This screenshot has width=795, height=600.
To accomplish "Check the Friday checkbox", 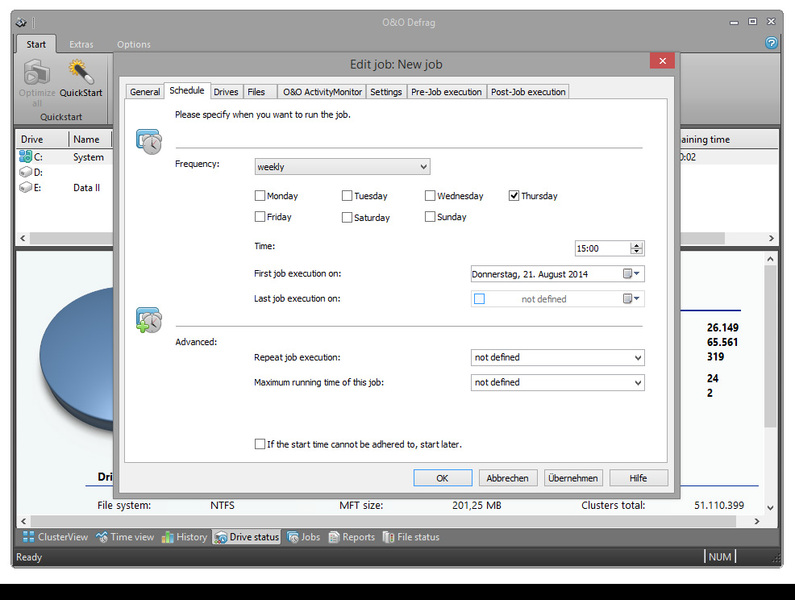I will coord(260,217).
